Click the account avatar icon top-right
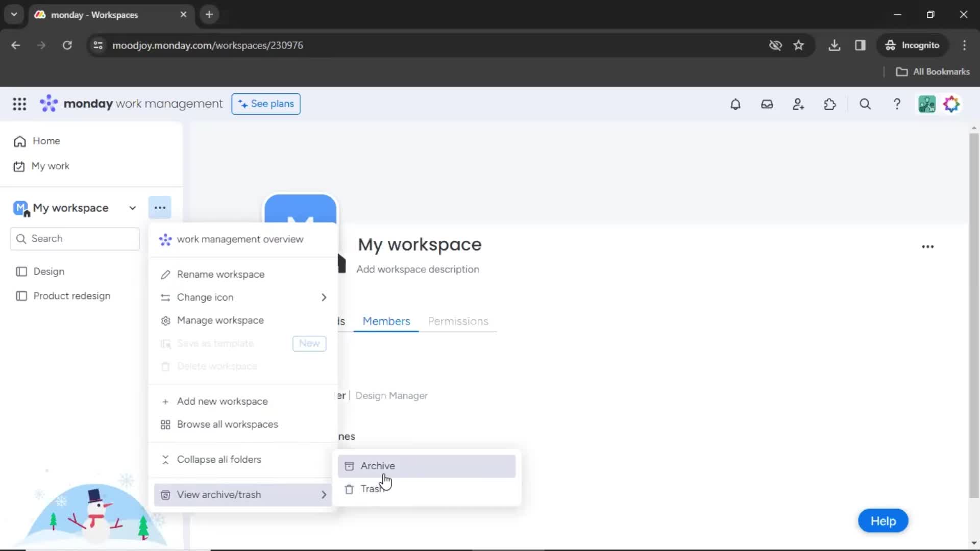This screenshot has width=980, height=551. pos(927,104)
